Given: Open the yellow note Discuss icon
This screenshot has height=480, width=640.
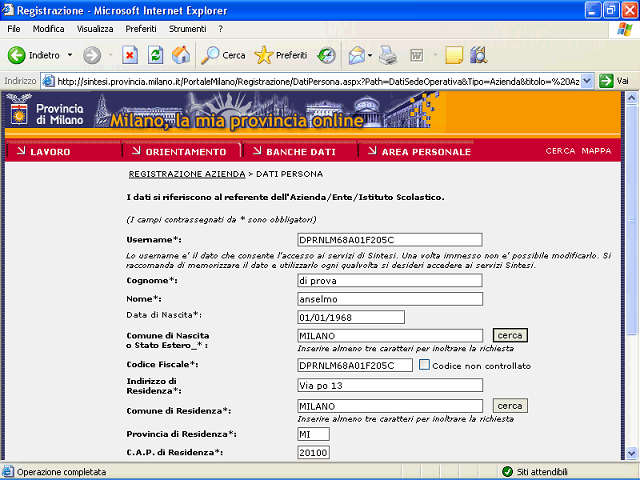Looking at the screenshot, I should coord(453,55).
